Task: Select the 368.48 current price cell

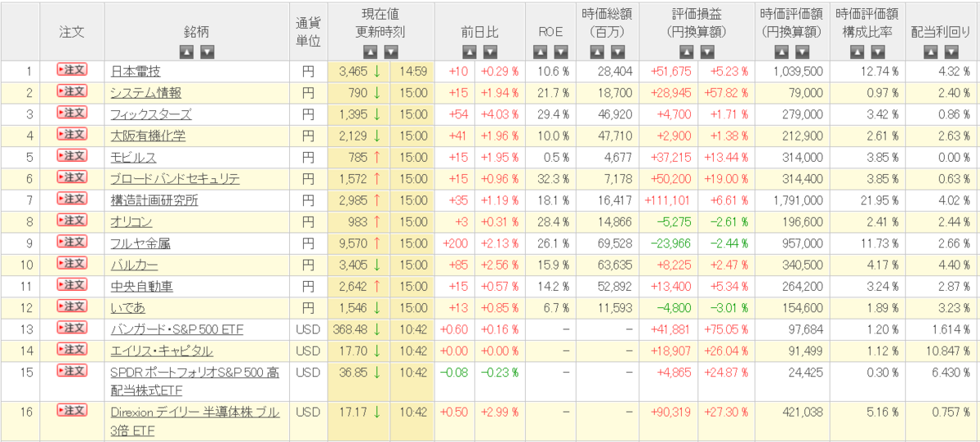Action: click(x=359, y=329)
